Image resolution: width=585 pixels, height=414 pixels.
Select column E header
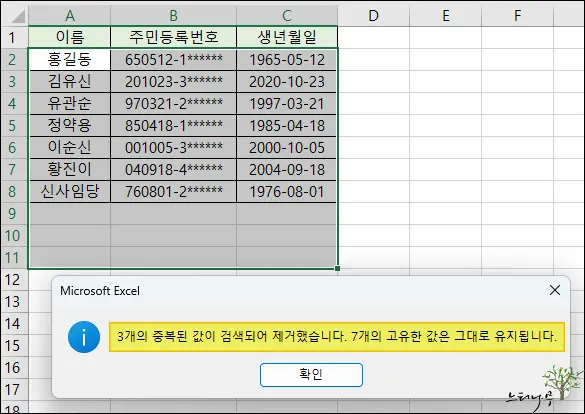pyautogui.click(x=445, y=15)
